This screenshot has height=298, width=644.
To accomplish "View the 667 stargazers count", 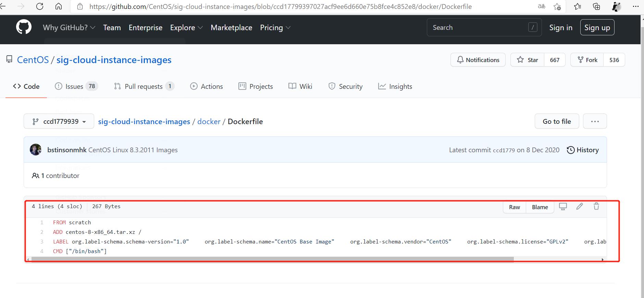I will tap(555, 60).
